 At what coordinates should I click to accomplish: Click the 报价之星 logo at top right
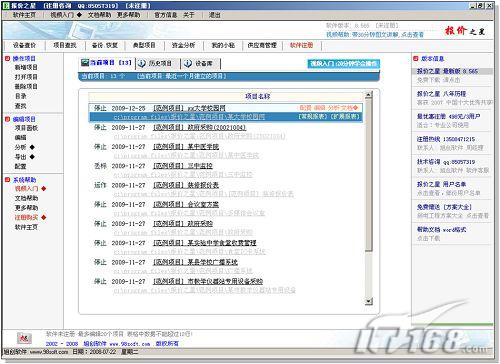[x=465, y=31]
